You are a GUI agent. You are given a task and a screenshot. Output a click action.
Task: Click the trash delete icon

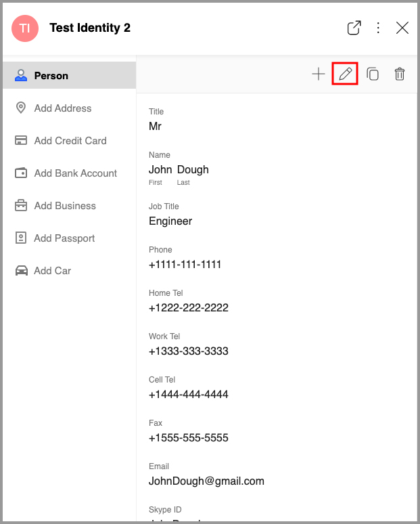pyautogui.click(x=400, y=74)
